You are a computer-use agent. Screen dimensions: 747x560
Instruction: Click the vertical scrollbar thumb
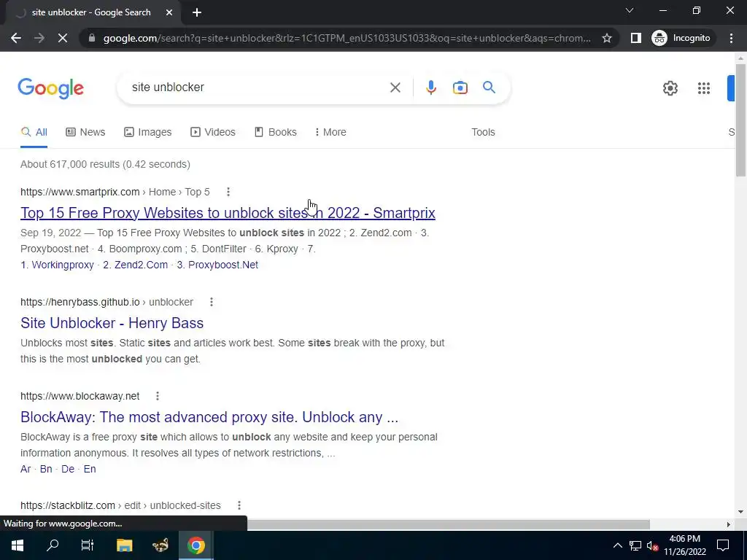pos(740,120)
